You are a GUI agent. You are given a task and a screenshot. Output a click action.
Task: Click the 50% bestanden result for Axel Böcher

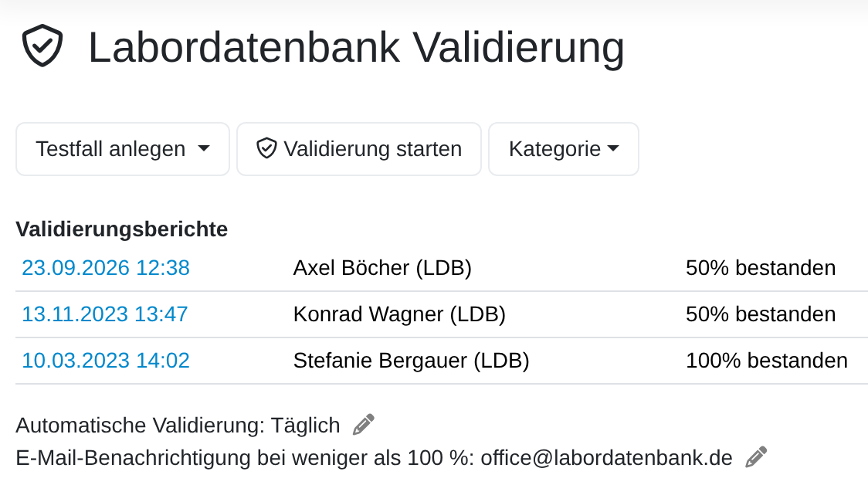click(x=761, y=268)
